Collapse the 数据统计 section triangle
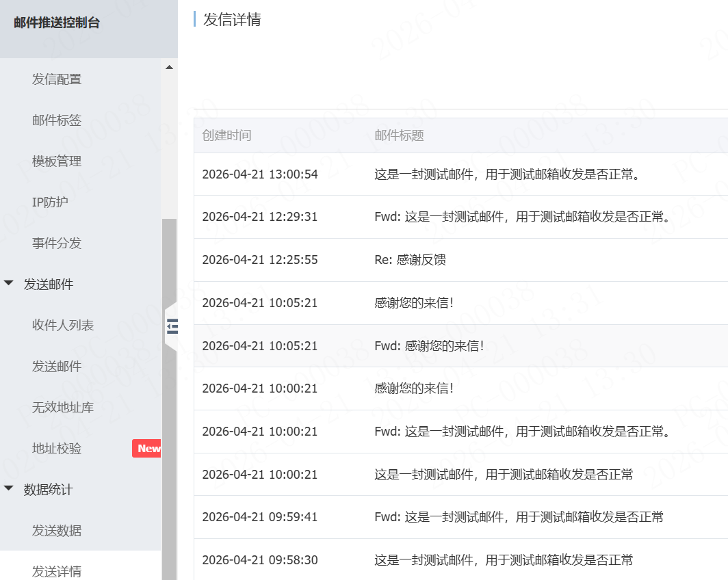This screenshot has width=728, height=580. (8, 489)
